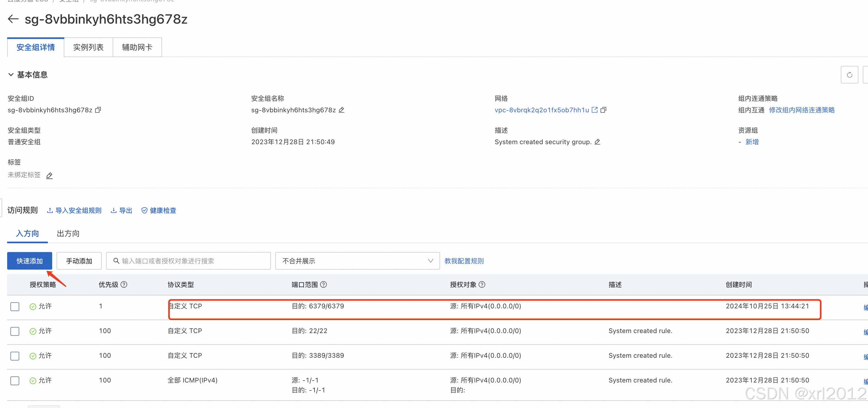Screen dimensions: 868x408
Task: Click the 全部 ICMP(IPv4) protocol cell
Action: (x=192, y=380)
